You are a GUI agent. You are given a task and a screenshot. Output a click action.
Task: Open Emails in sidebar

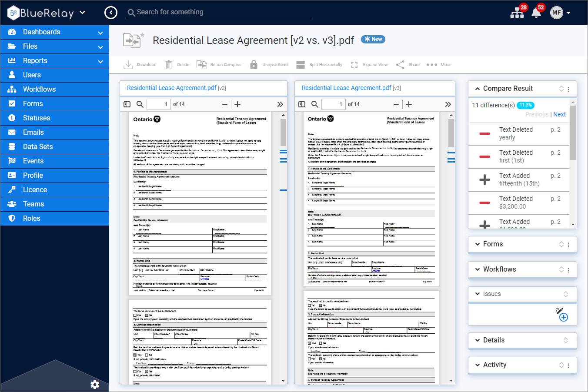[55, 133]
